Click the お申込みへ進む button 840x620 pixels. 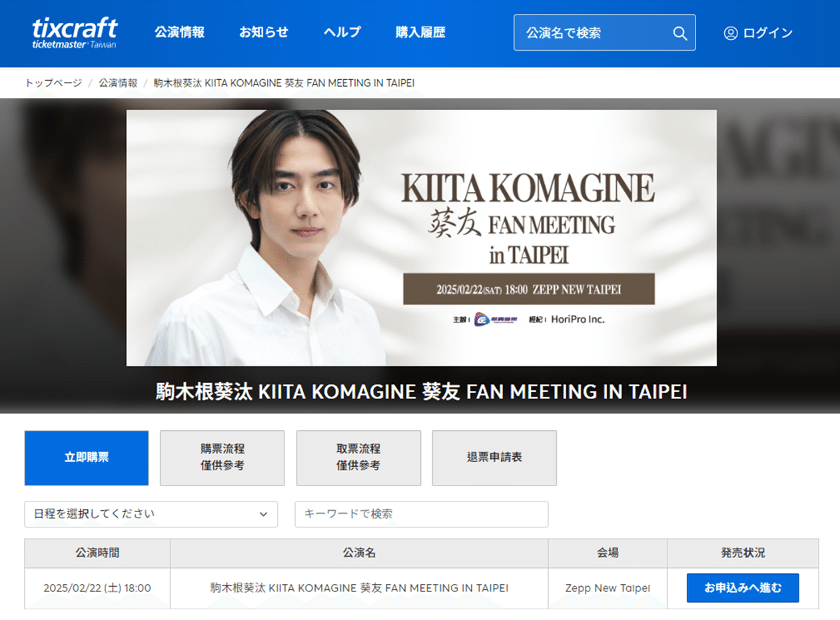pos(743,588)
